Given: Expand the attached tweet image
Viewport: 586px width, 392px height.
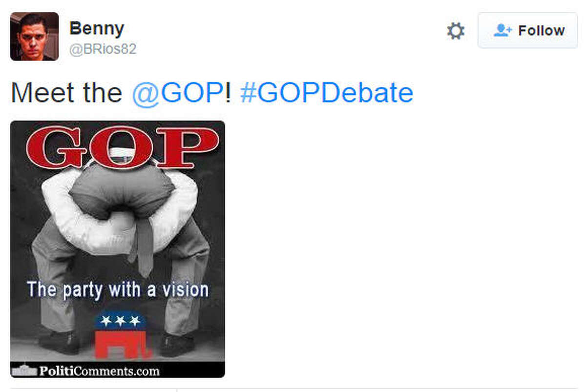Looking at the screenshot, I should 118,249.
